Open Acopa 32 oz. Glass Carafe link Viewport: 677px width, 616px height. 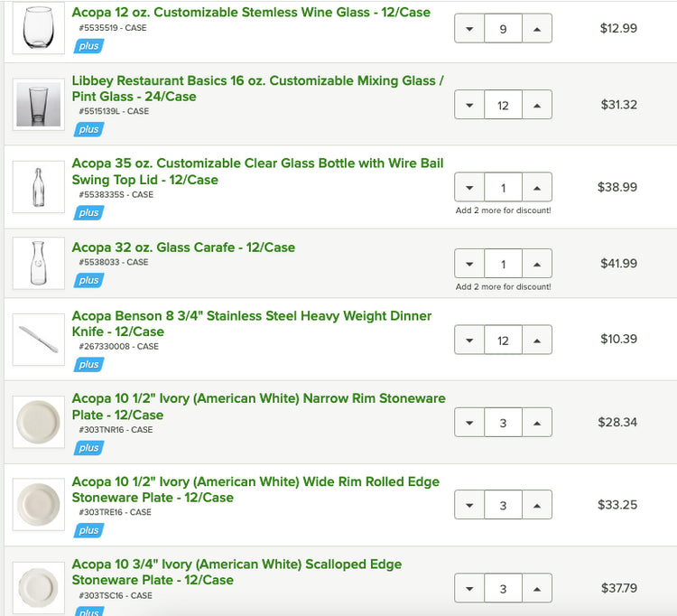183,247
